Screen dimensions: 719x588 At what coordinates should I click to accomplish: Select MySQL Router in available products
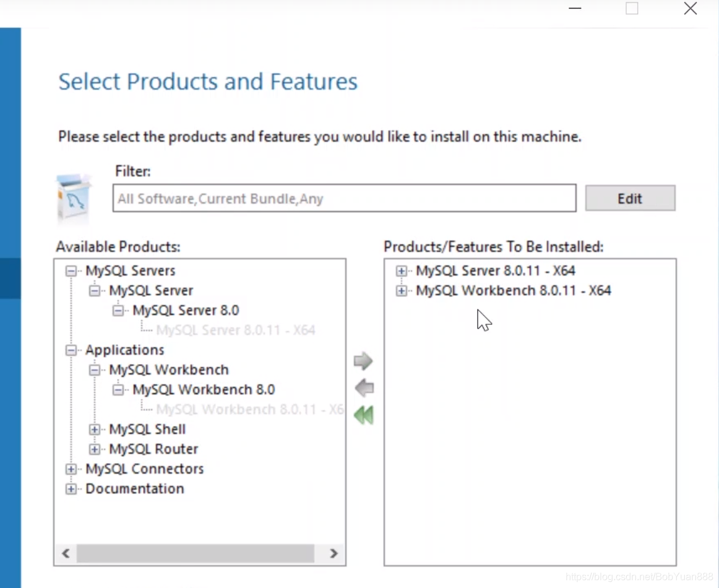click(x=153, y=449)
